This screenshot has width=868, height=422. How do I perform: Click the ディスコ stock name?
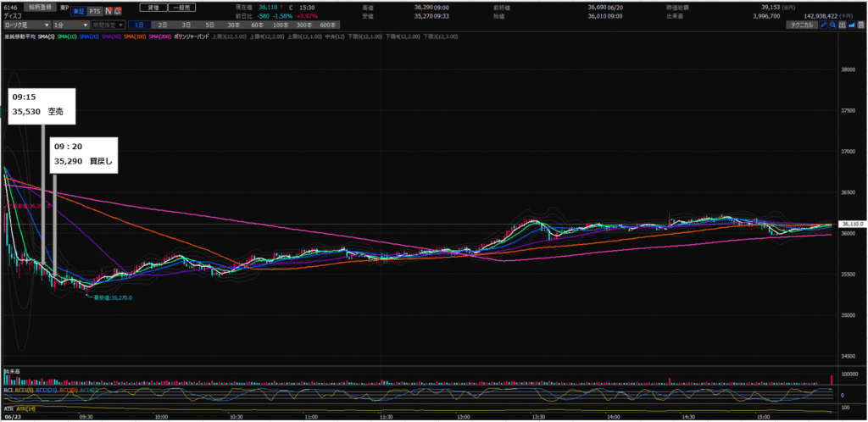pyautogui.click(x=13, y=16)
